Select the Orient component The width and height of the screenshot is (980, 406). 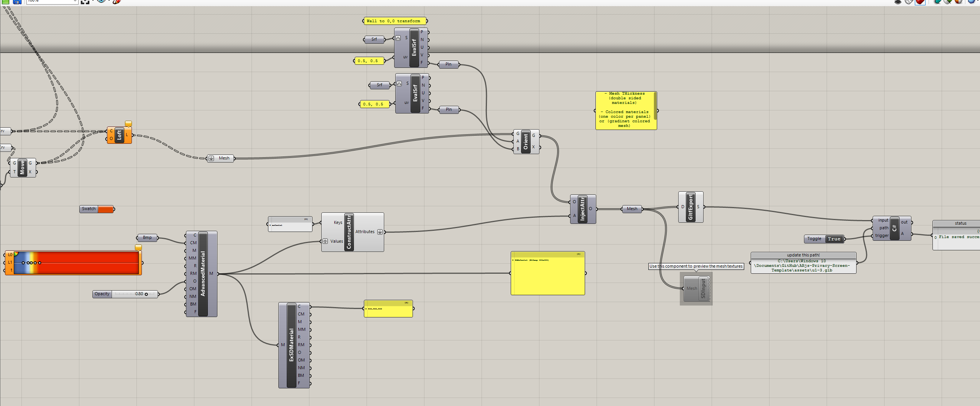point(526,141)
